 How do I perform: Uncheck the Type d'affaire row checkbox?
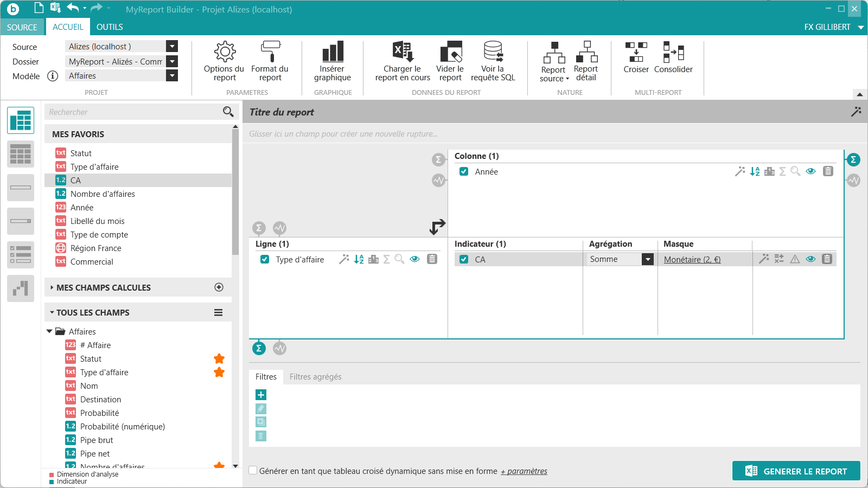(265, 259)
